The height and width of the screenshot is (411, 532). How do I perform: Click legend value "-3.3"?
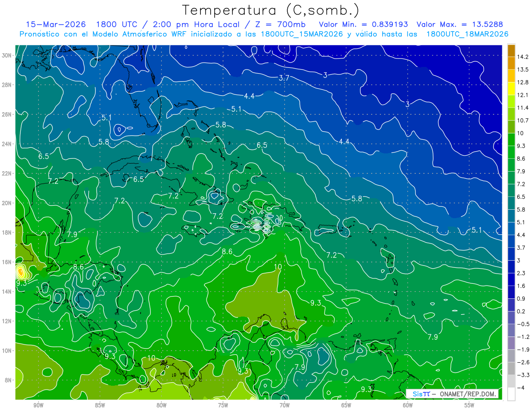[524, 375]
